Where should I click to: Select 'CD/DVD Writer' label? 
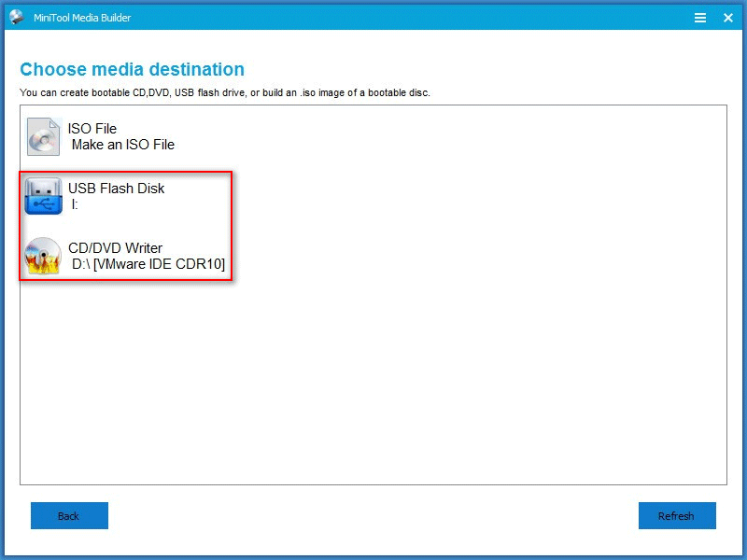click(x=115, y=248)
